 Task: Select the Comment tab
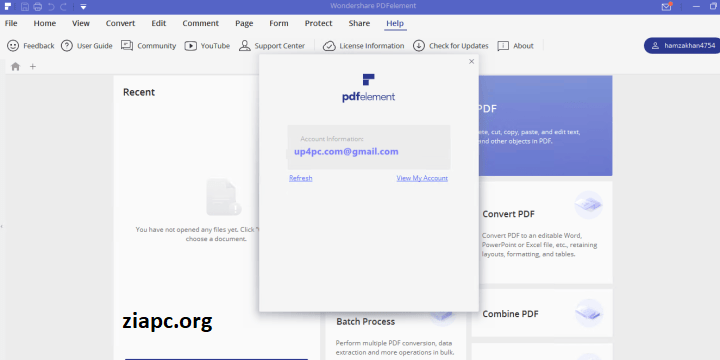pos(201,23)
